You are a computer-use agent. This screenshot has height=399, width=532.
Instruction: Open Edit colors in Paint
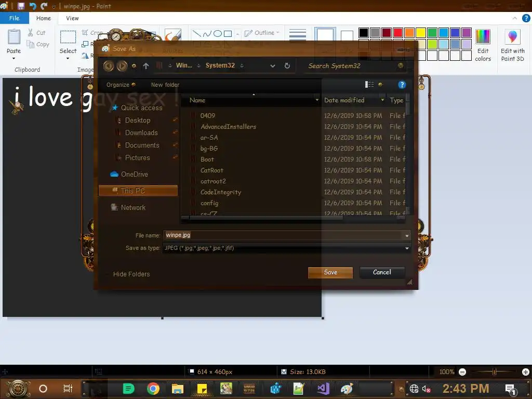click(x=483, y=46)
